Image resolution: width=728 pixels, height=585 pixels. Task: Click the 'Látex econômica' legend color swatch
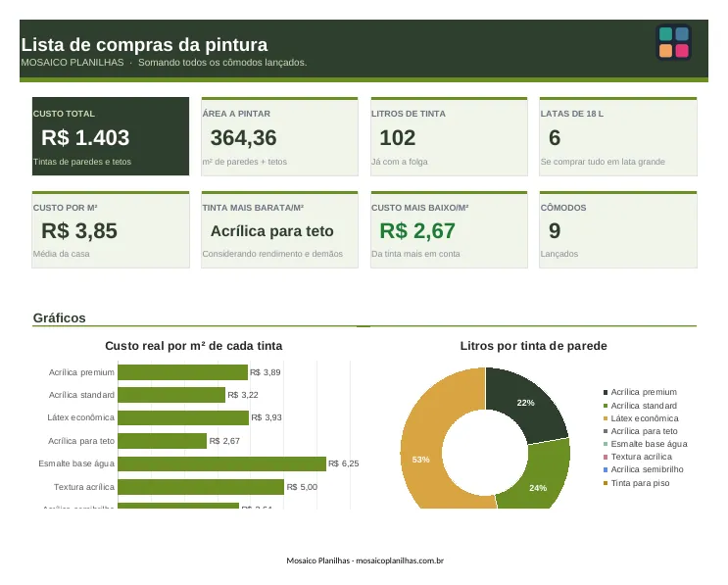pos(606,418)
